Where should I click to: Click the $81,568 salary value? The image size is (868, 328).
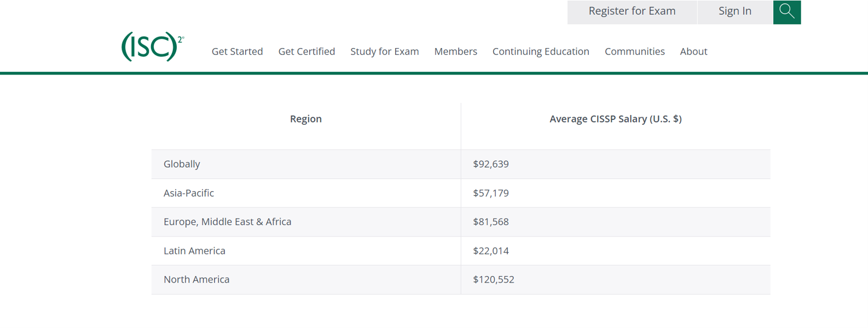(x=491, y=222)
